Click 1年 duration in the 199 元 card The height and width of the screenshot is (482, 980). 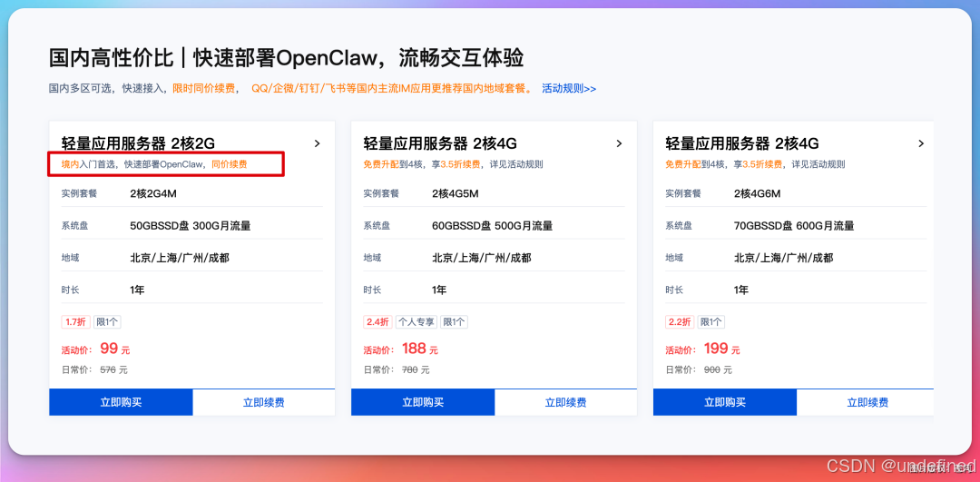click(x=740, y=290)
